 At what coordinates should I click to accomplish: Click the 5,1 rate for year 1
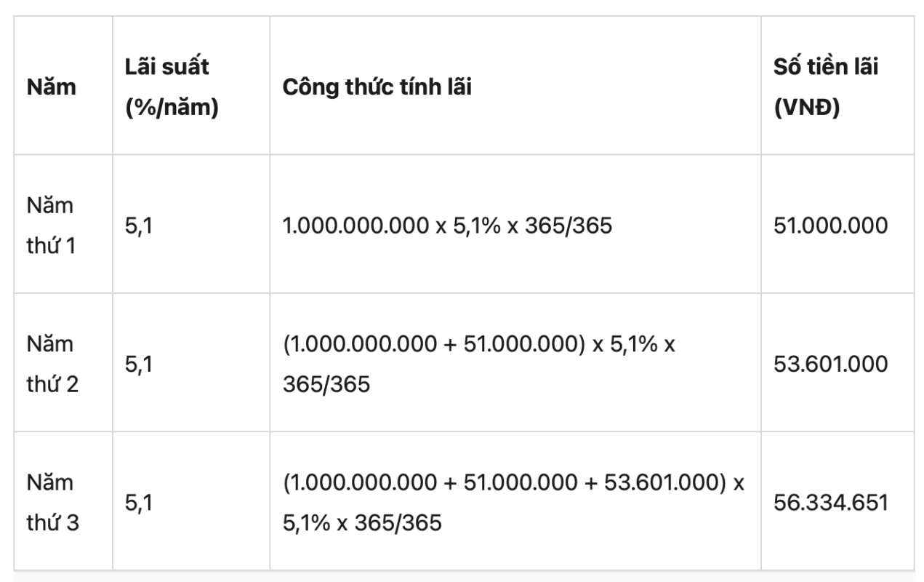[x=139, y=226]
